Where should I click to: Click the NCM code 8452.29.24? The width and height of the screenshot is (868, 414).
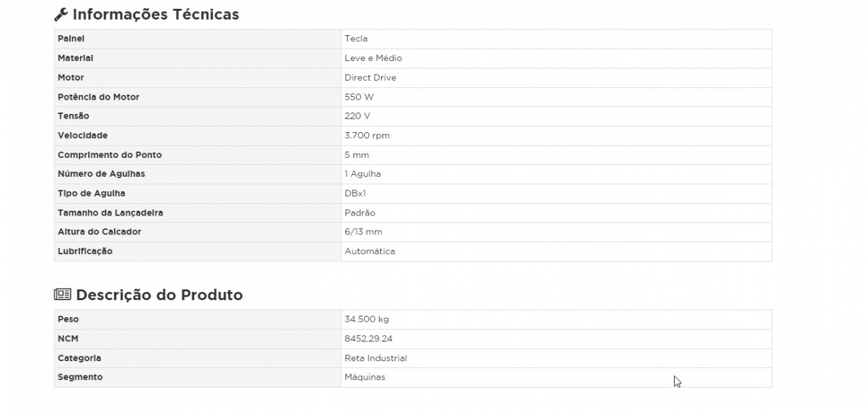[368, 339]
